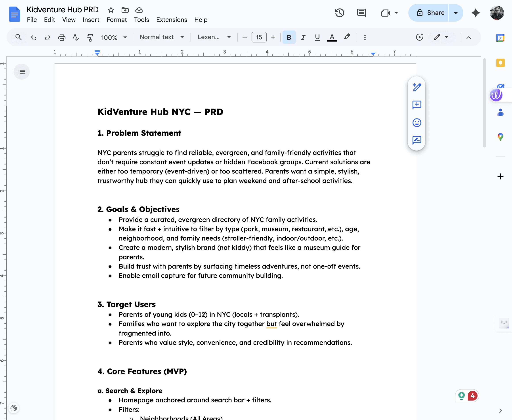Viewport: 512px width, 420px height.
Task: Insert emoji reaction from side panel
Action: pyautogui.click(x=417, y=123)
